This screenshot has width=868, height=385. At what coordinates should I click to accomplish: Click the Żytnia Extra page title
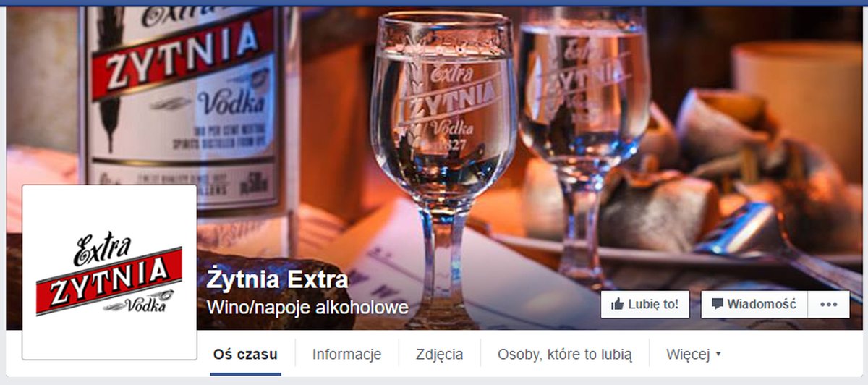278,279
